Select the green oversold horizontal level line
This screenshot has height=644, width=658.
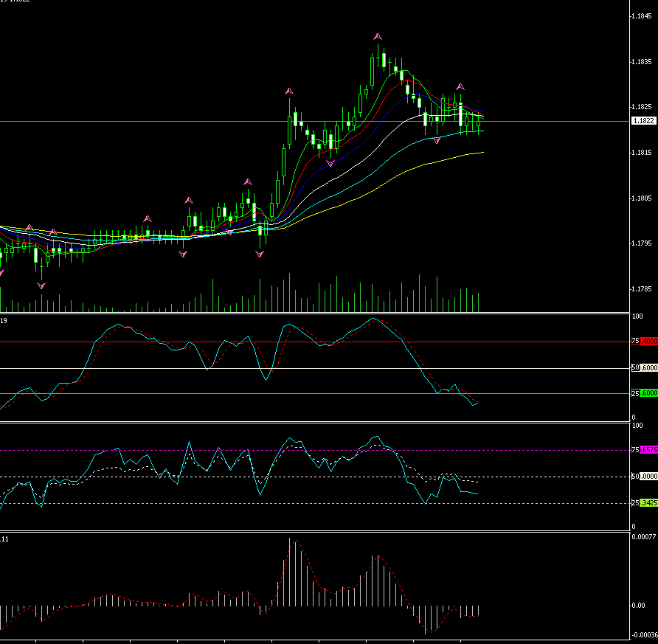pyautogui.click(x=315, y=394)
